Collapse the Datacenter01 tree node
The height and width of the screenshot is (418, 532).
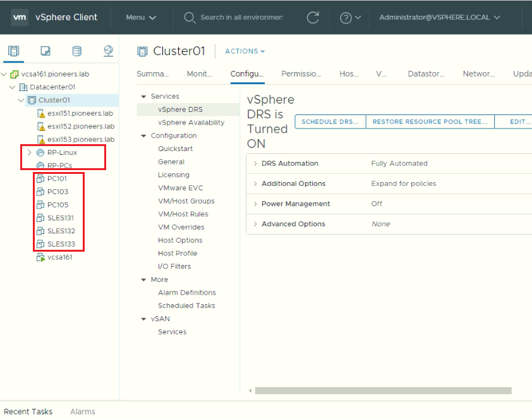pos(13,87)
